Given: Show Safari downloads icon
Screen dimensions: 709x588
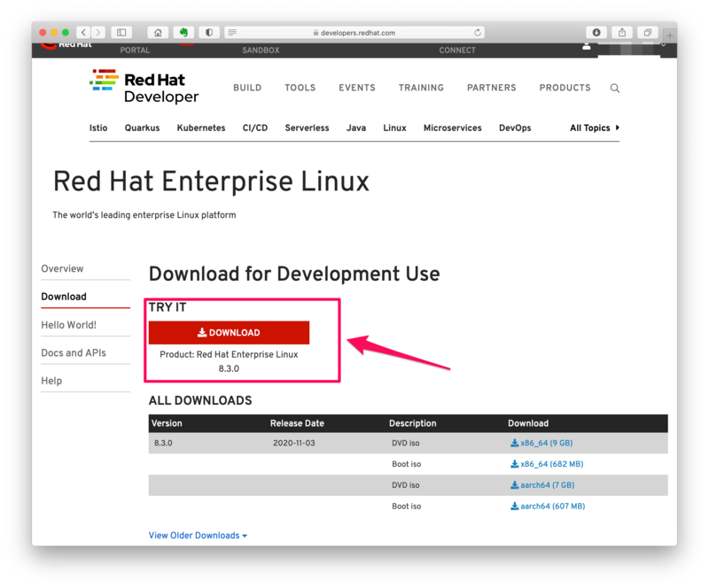Looking at the screenshot, I should (596, 32).
